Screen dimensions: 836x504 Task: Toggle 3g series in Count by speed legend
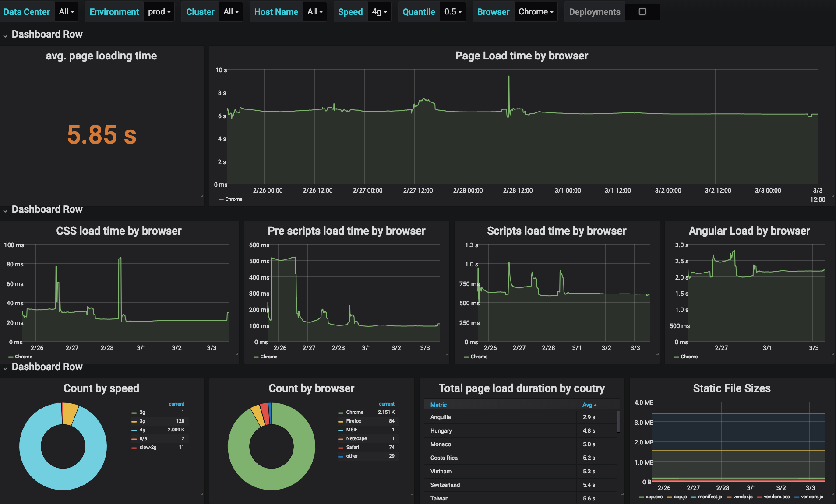click(x=142, y=421)
